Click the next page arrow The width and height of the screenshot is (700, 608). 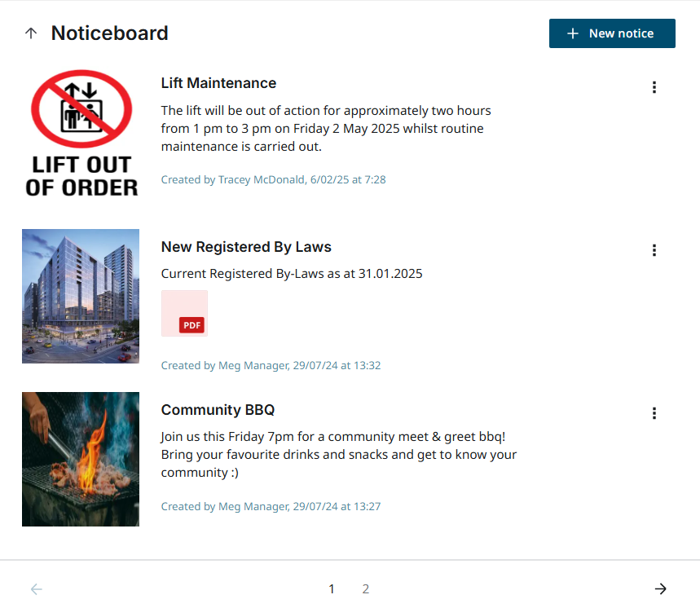(x=661, y=588)
